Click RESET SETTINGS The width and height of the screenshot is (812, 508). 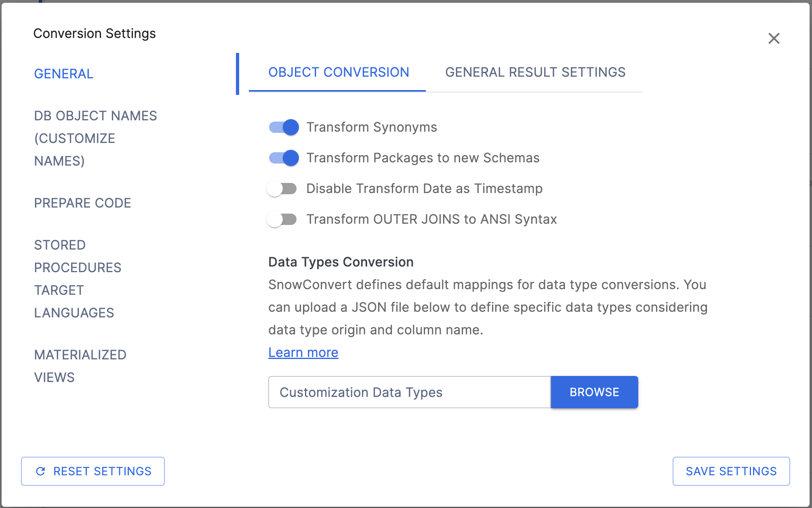click(x=93, y=471)
